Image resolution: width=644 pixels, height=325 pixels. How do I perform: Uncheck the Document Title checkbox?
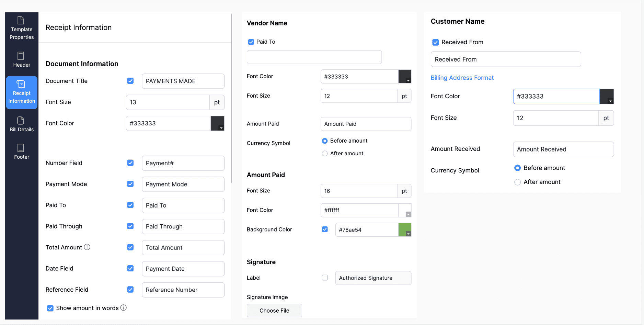click(x=130, y=81)
